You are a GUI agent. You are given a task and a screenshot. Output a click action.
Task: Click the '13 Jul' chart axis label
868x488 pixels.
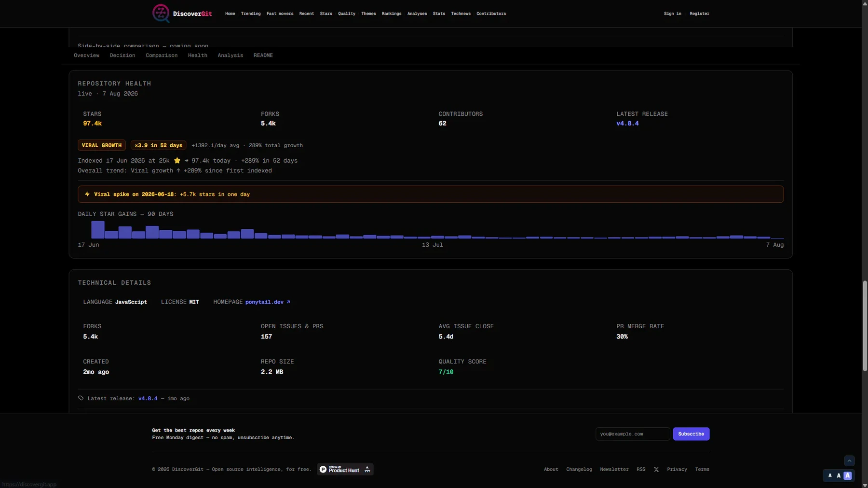(x=433, y=245)
